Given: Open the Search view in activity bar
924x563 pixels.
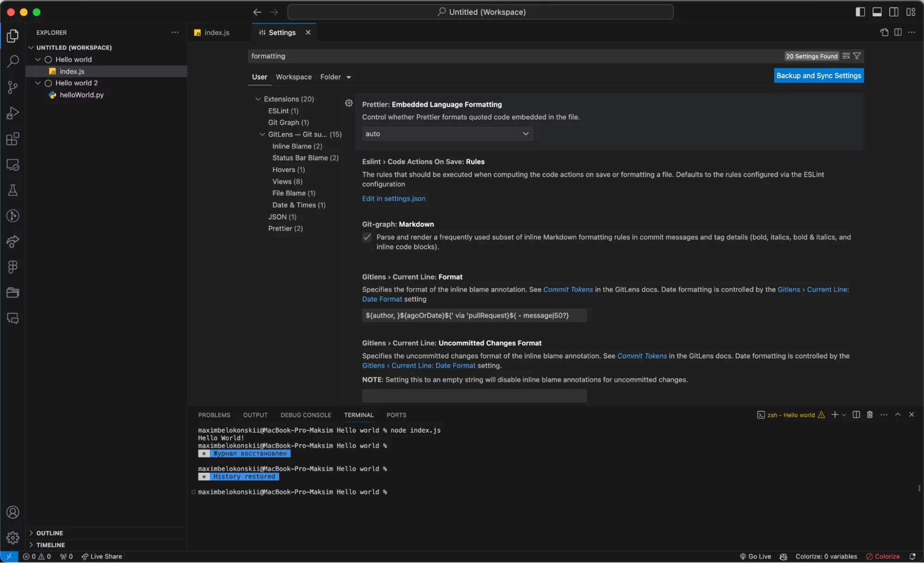Looking at the screenshot, I should 13,61.
